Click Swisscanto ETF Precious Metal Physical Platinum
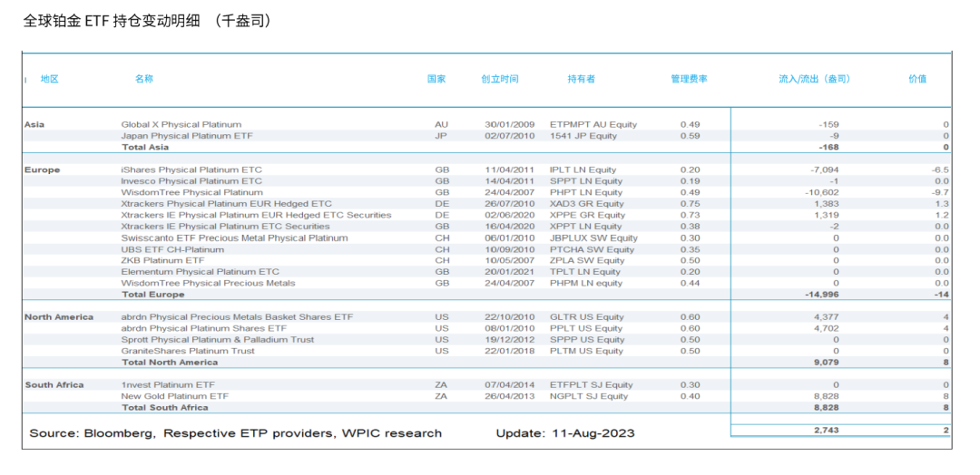Viewport: 980px width, 475px height. pos(234,237)
